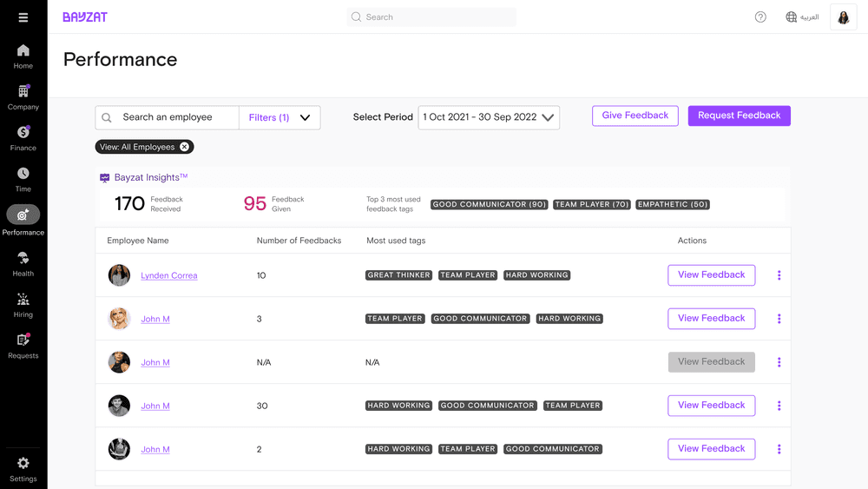868x489 pixels.
Task: Click the Bayzat logo
Action: (85, 17)
